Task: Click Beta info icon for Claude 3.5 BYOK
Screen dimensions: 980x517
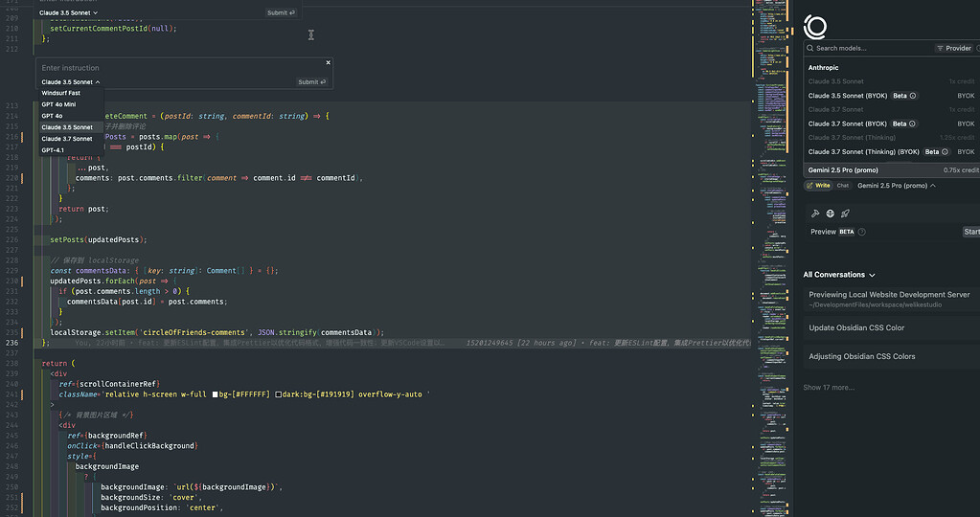Action: [x=913, y=96]
